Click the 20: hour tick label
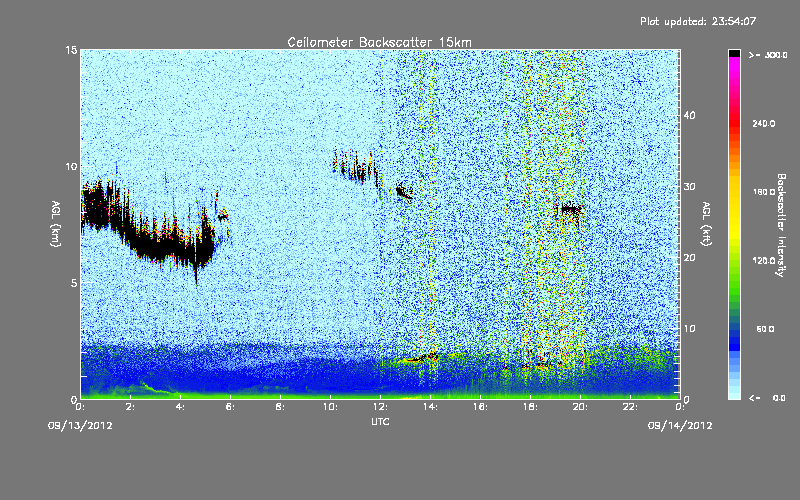This screenshot has height=500, width=800. pyautogui.click(x=580, y=407)
